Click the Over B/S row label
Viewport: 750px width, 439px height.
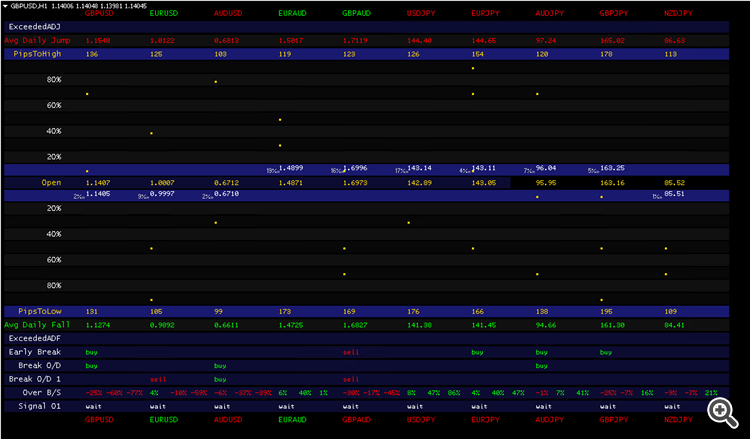(42, 392)
